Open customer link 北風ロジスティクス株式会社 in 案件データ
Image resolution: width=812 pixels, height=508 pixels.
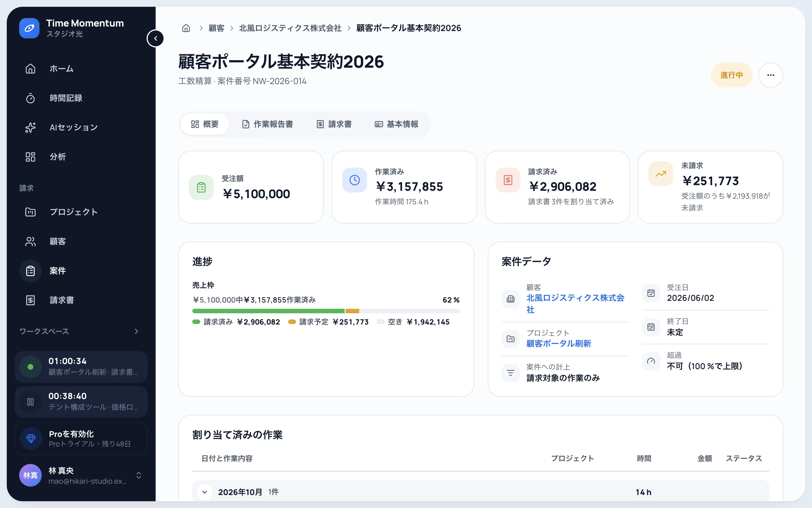tap(575, 304)
